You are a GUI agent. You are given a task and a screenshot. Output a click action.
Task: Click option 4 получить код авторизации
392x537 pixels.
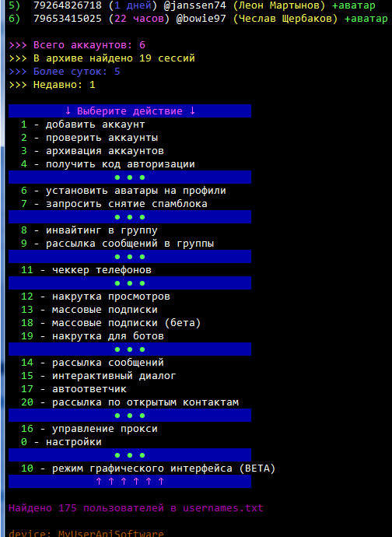click(108, 164)
